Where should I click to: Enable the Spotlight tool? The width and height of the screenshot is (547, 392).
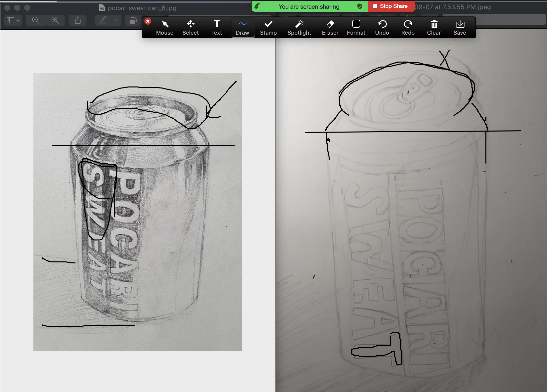click(x=299, y=28)
